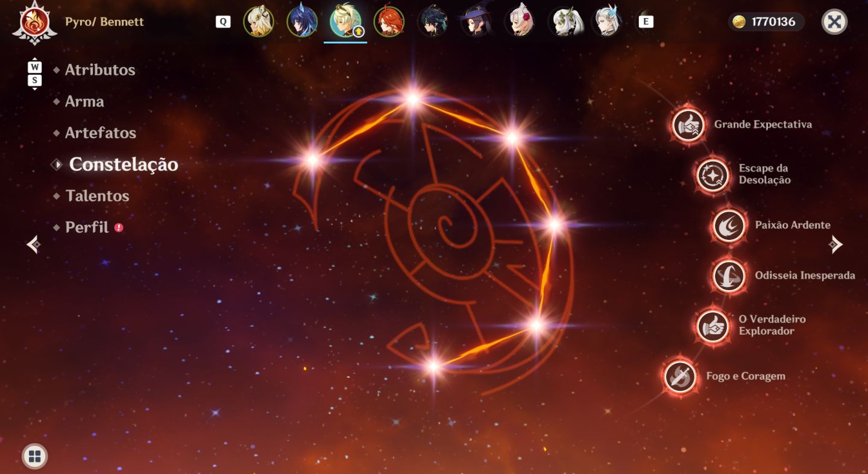Image resolution: width=868 pixels, height=474 pixels.
Task: Open the four-square menu icon
Action: (x=35, y=457)
